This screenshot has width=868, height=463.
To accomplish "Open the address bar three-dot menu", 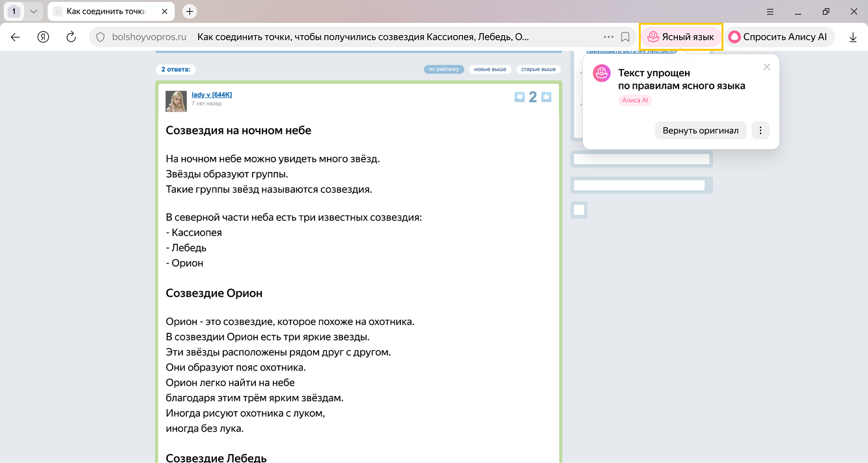I will pos(609,37).
